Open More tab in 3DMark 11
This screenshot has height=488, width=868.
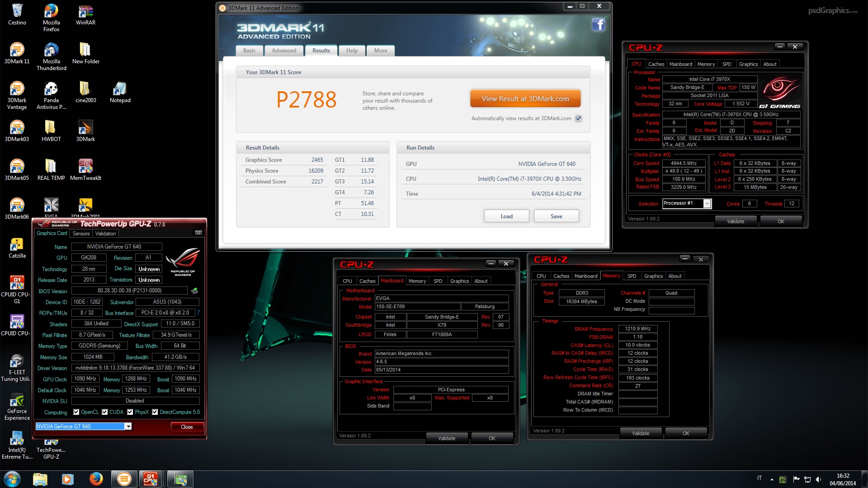tap(381, 51)
